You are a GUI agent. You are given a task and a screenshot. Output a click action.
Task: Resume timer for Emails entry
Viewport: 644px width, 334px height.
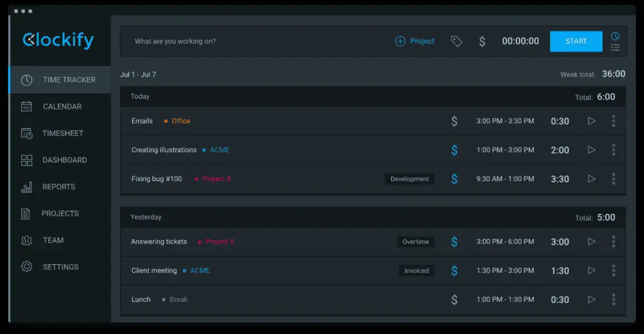click(591, 121)
